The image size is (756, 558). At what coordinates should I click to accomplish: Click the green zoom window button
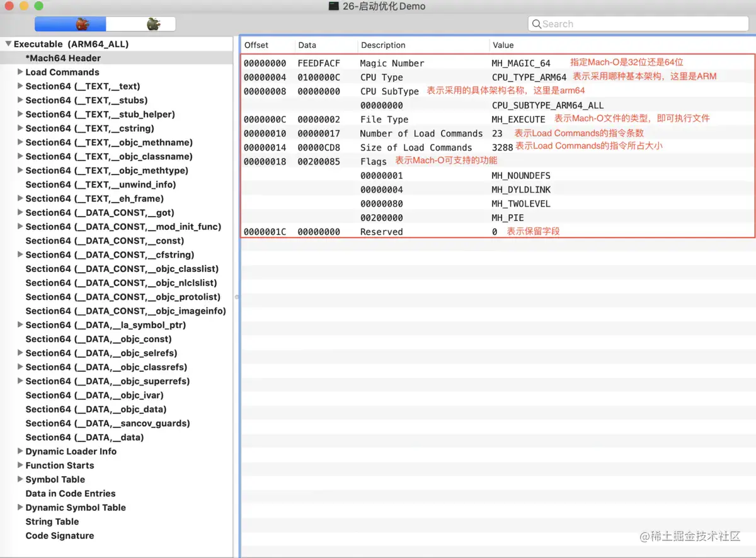39,6
